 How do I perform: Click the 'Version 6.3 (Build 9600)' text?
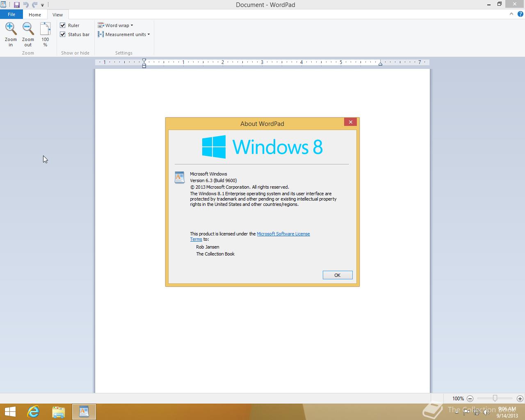pos(213,180)
